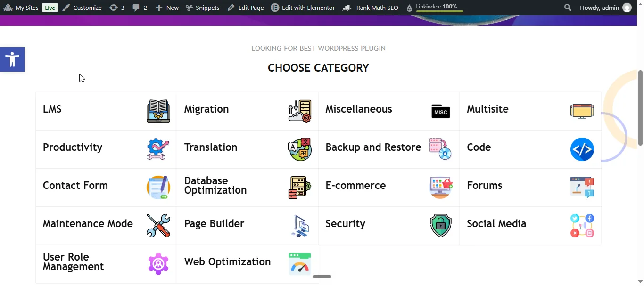The image size is (644, 286).
Task: Click the Migration cloud-server icon
Action: (x=299, y=111)
